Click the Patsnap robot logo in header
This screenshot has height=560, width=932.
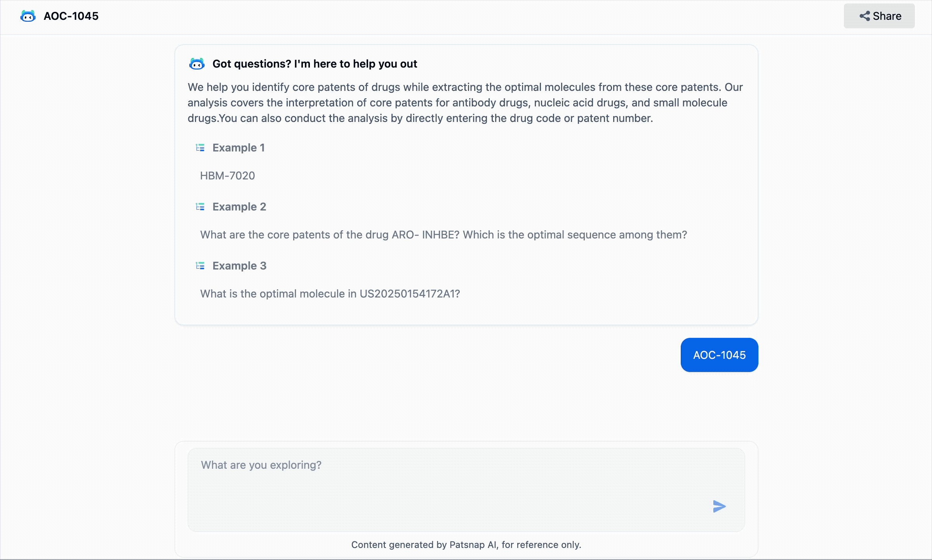pyautogui.click(x=28, y=16)
